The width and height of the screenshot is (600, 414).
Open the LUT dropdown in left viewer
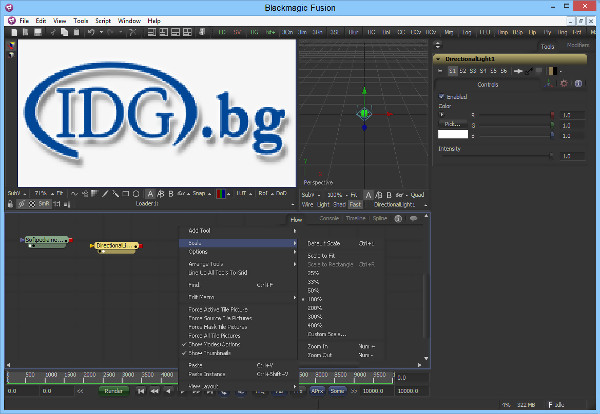click(x=243, y=194)
